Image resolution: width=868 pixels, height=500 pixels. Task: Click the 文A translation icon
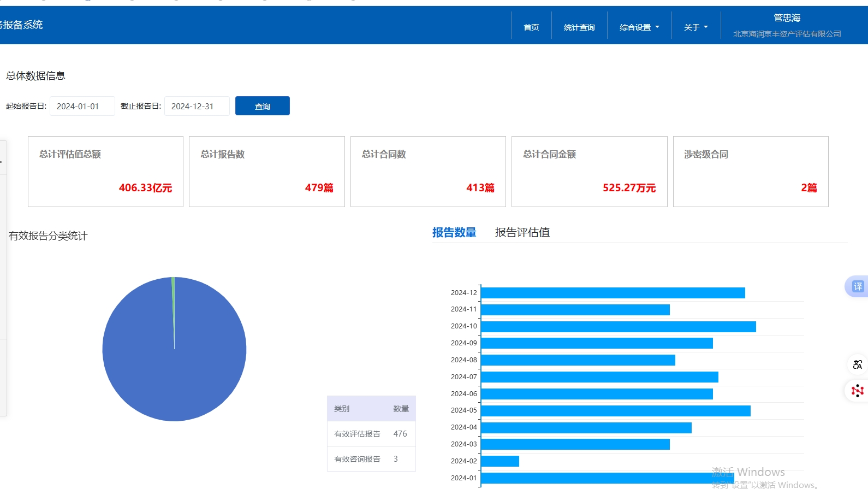(857, 364)
